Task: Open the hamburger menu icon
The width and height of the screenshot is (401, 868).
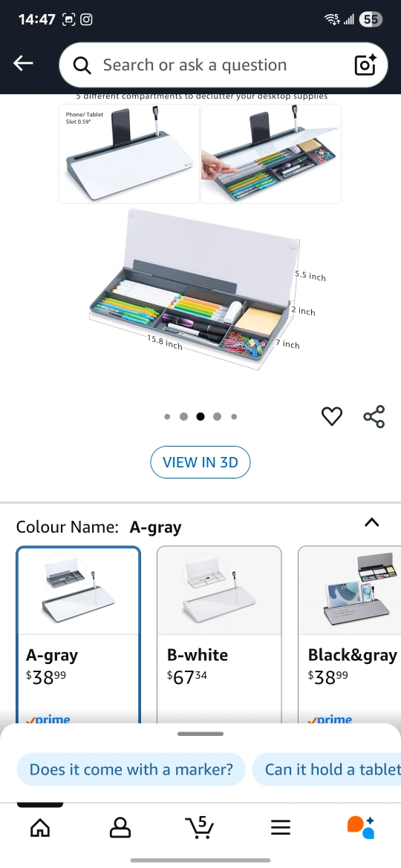Action: [281, 828]
